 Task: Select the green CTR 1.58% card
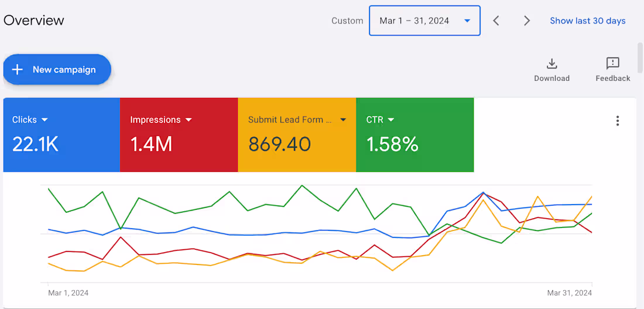(415, 135)
